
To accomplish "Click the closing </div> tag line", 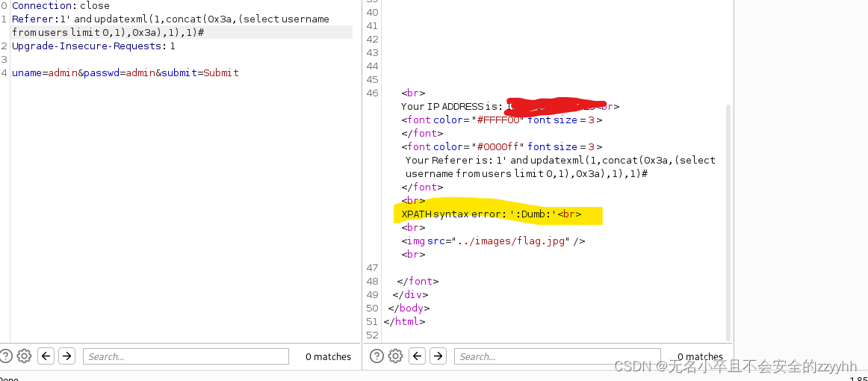I will 410,294.
